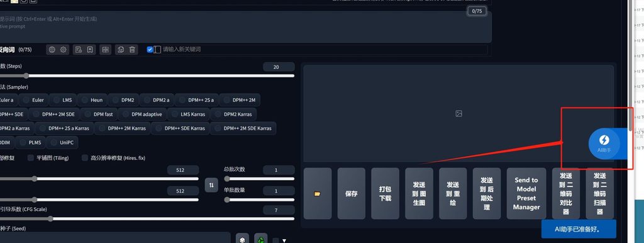This screenshot has width=644, height=243.
Task: Select the DPM fast sampler
Action: point(99,115)
